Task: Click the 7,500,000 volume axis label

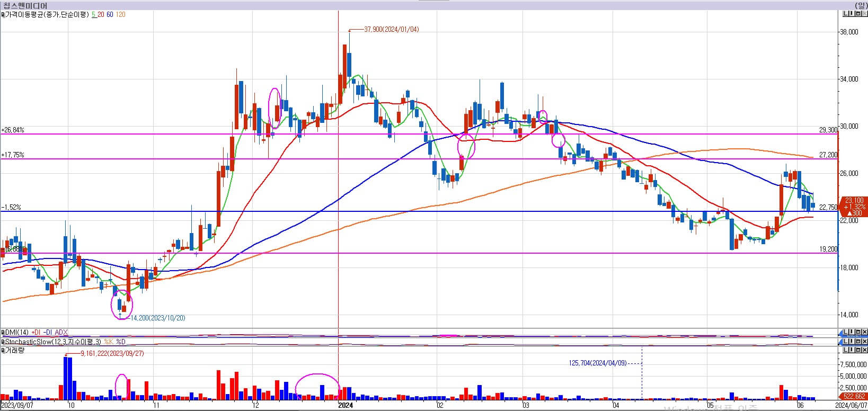Action: (852, 364)
